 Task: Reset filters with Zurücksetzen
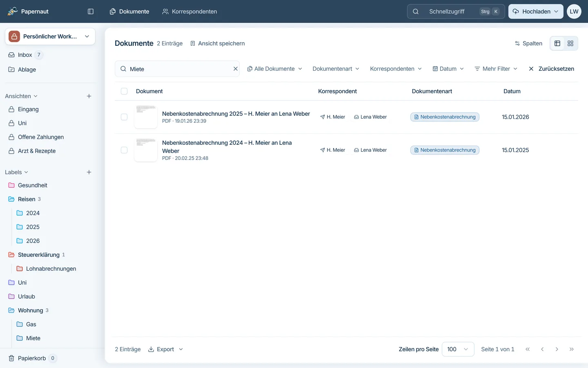click(x=551, y=69)
